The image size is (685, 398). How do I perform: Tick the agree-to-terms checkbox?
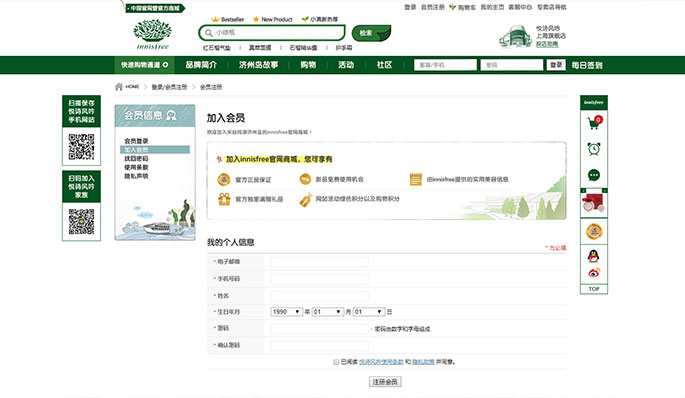336,362
